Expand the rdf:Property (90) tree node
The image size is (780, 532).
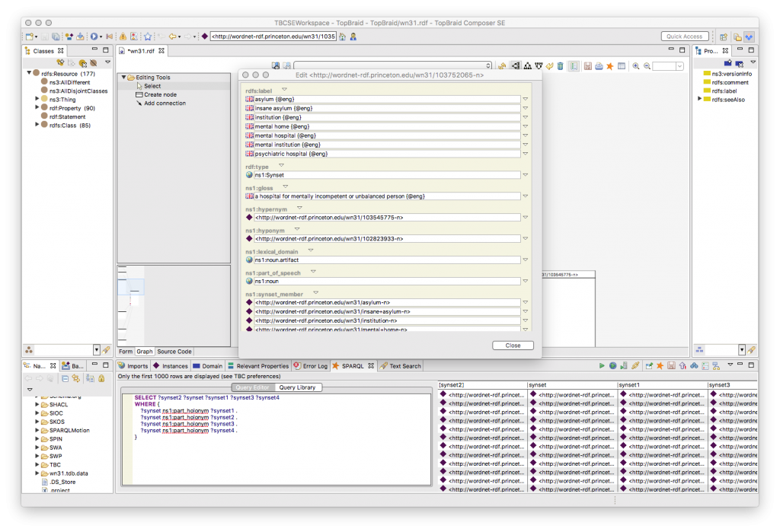coord(37,108)
